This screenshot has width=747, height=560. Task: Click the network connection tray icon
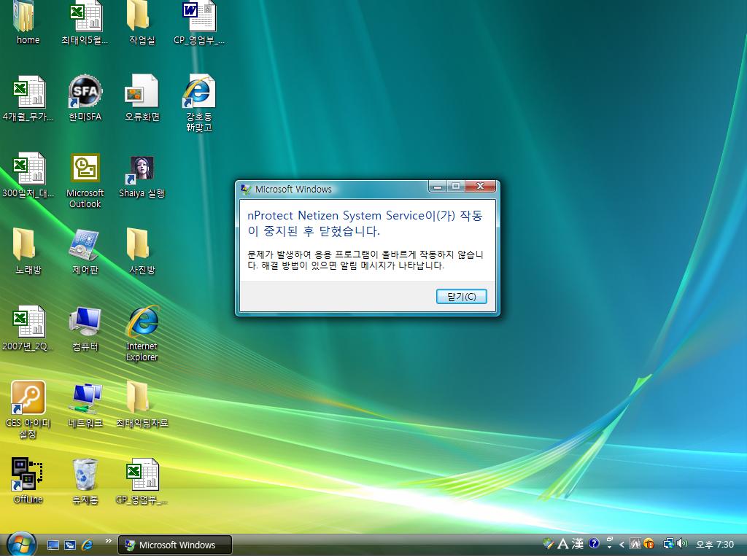point(669,543)
